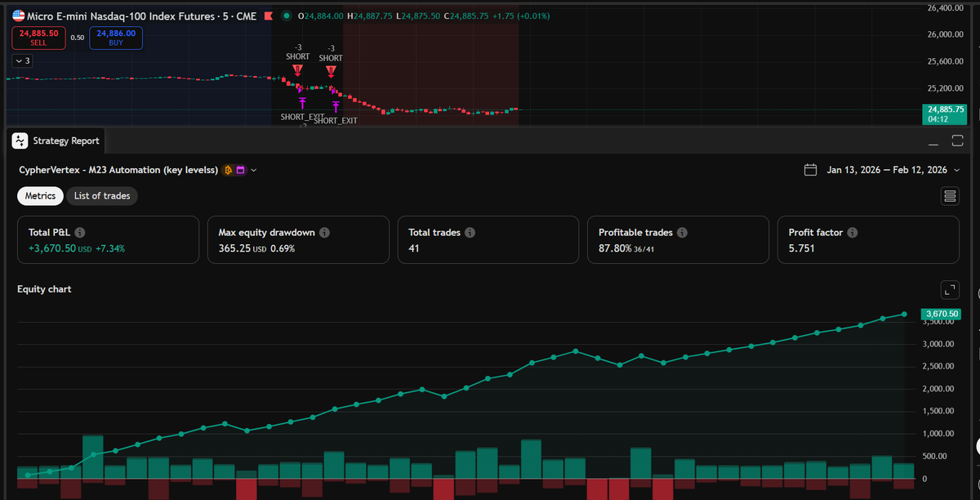Maximize the Strategy Report panel
The height and width of the screenshot is (500, 980).
click(958, 141)
